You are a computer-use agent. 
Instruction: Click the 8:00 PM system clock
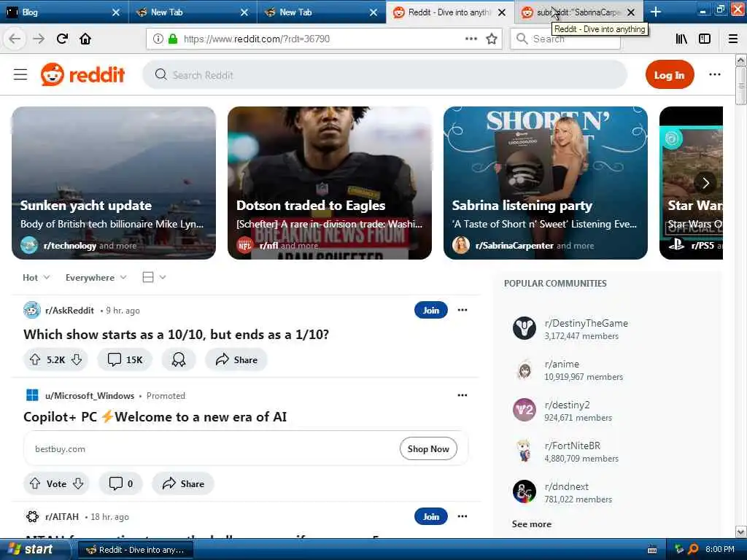coord(719,549)
